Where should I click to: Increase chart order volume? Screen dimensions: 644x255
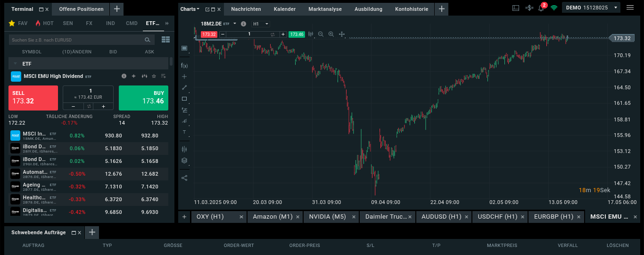coord(283,34)
